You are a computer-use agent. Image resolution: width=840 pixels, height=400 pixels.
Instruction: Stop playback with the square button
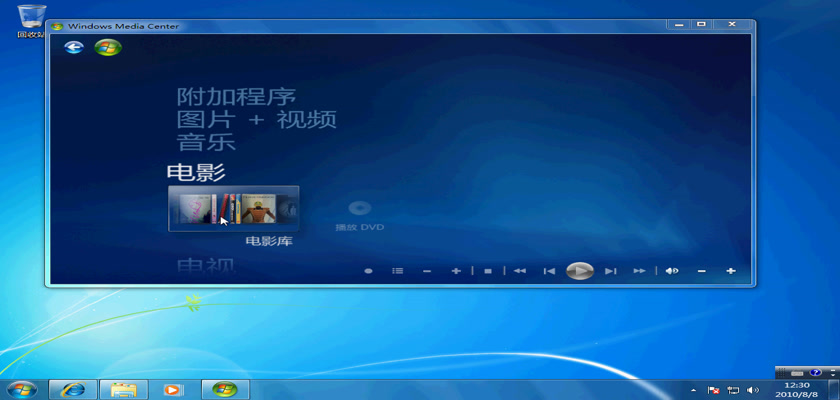(487, 271)
